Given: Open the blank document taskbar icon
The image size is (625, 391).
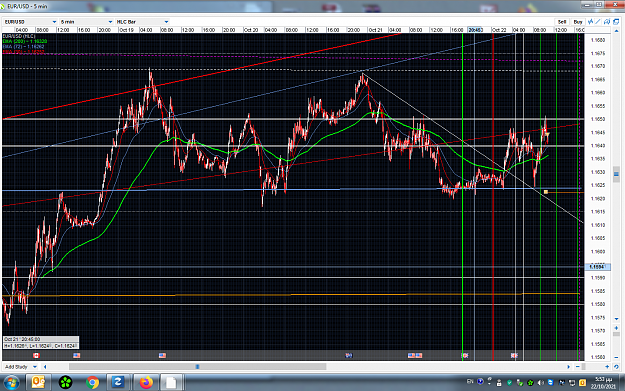Looking at the screenshot, I should pyautogui.click(x=171, y=383).
